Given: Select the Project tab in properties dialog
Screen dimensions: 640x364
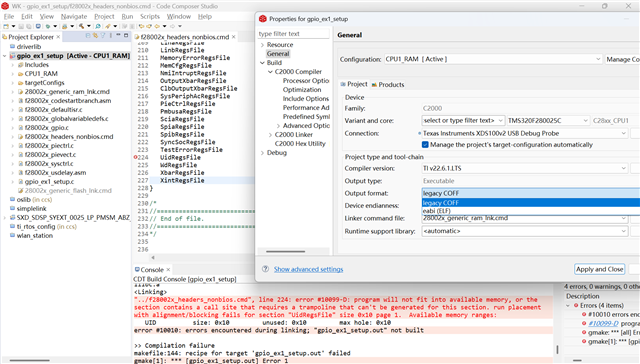Looking at the screenshot, I should [354, 84].
